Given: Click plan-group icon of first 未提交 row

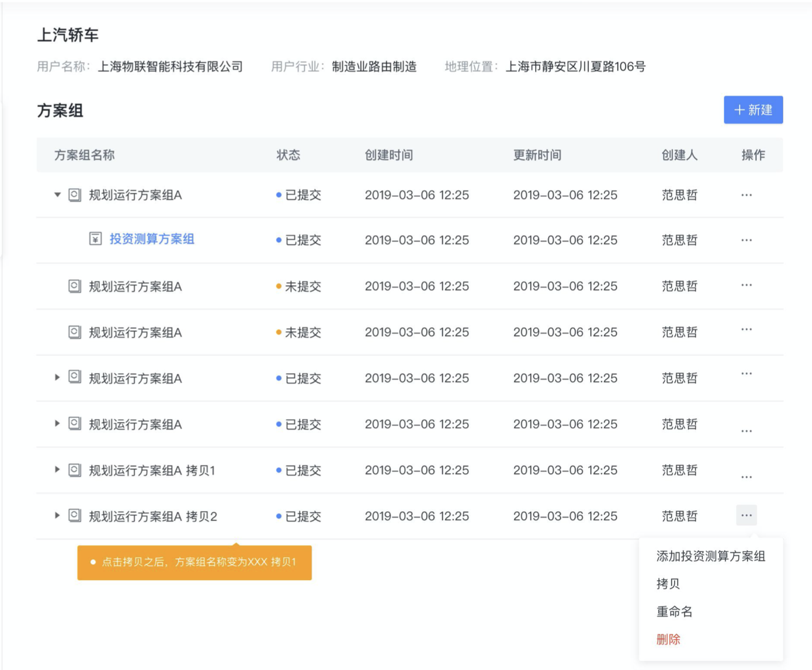Looking at the screenshot, I should [75, 286].
